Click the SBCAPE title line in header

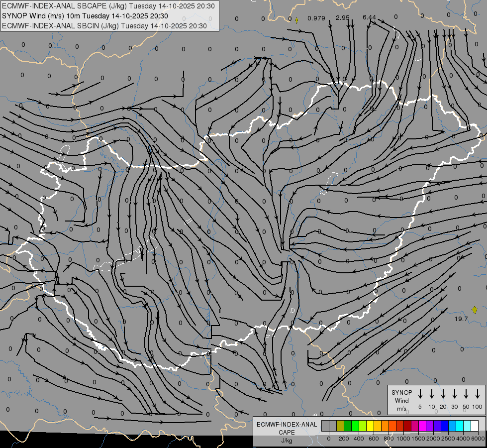point(108,6)
